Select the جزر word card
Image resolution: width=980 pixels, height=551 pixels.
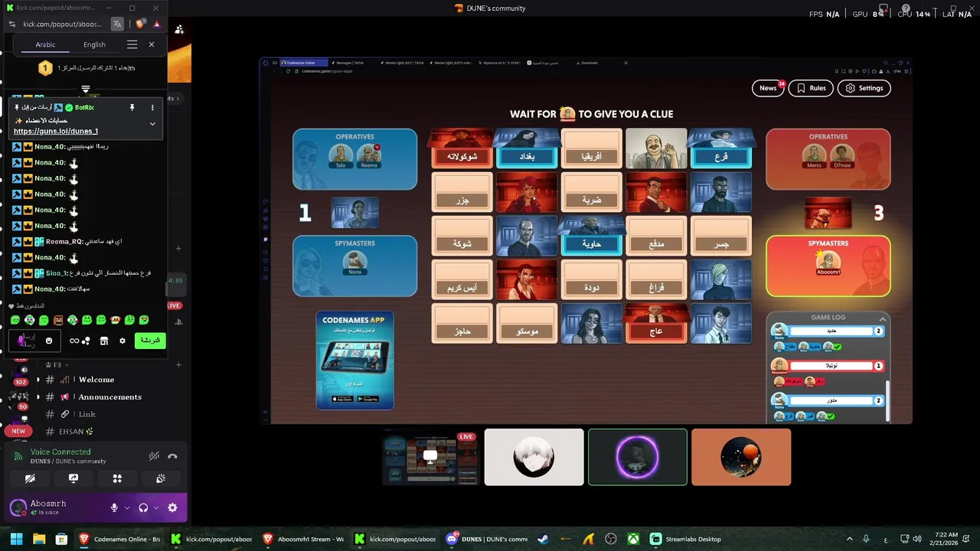click(462, 194)
